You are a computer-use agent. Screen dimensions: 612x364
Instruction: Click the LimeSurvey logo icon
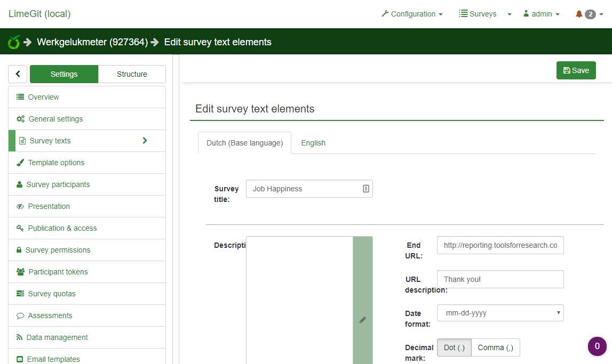point(14,42)
